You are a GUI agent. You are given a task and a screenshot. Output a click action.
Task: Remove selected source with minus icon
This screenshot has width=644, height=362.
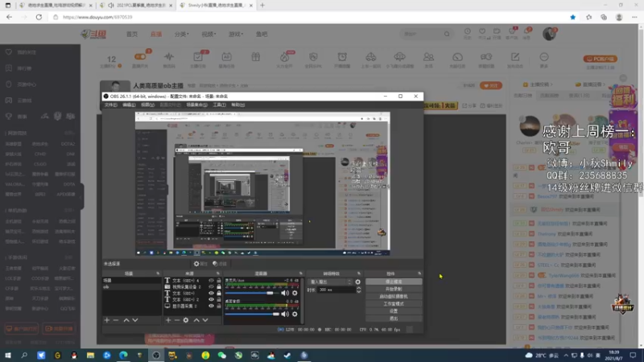[177, 320]
